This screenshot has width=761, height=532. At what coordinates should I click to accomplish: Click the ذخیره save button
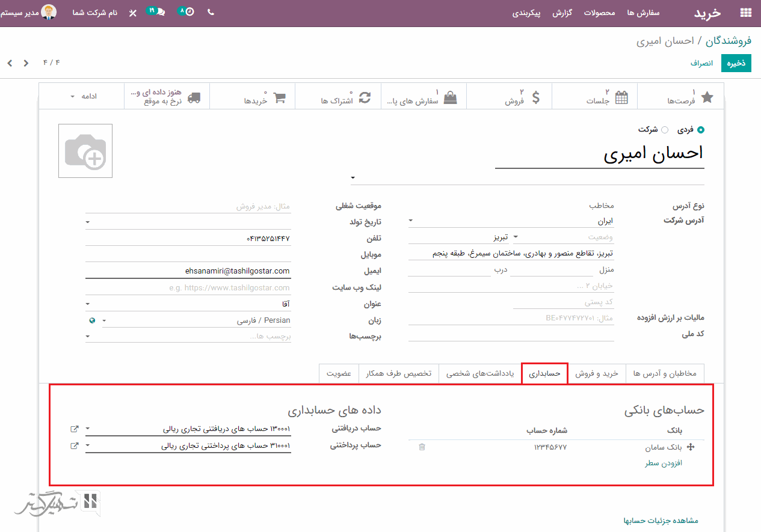coord(736,63)
